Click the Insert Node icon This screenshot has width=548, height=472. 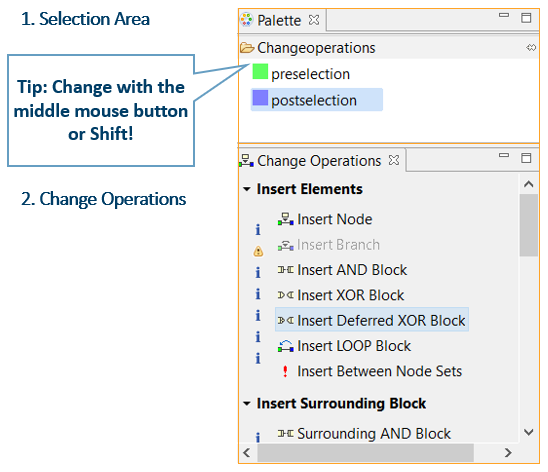286,219
